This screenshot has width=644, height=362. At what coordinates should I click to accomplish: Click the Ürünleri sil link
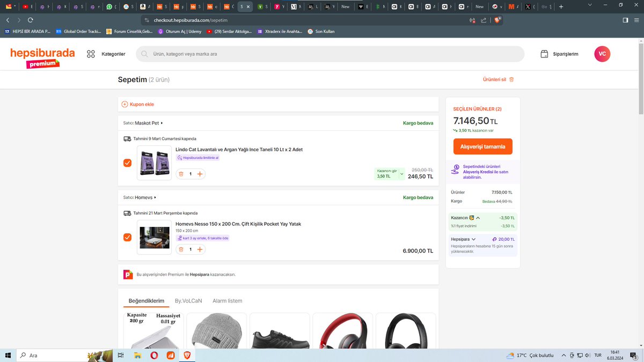click(494, 79)
